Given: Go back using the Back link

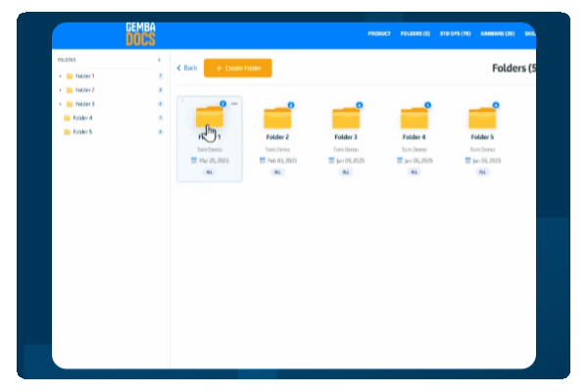Looking at the screenshot, I should click(x=186, y=68).
